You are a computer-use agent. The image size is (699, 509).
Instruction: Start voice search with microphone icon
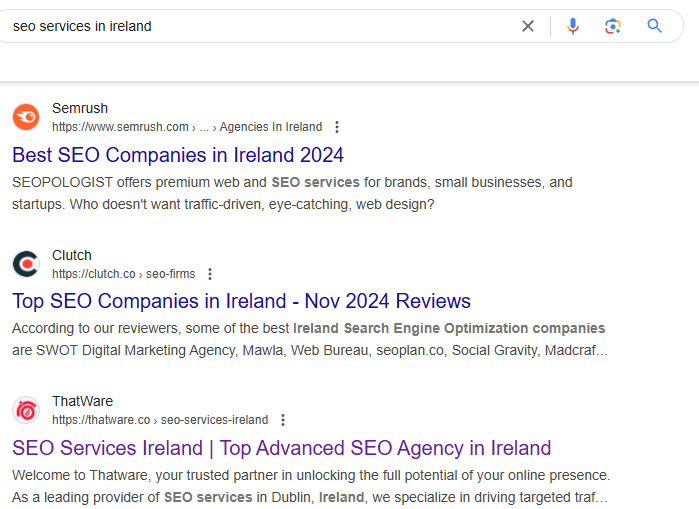[x=573, y=26]
